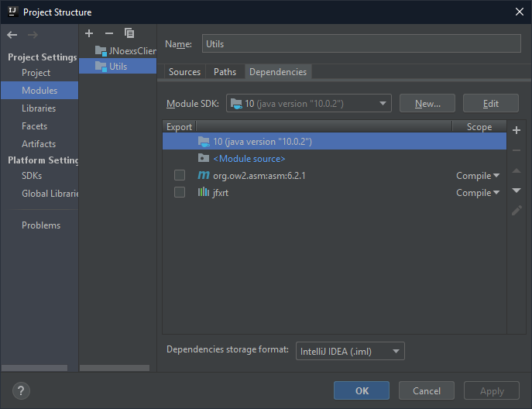Click the settings sidebar horizontal scrollbar

(x=34, y=368)
